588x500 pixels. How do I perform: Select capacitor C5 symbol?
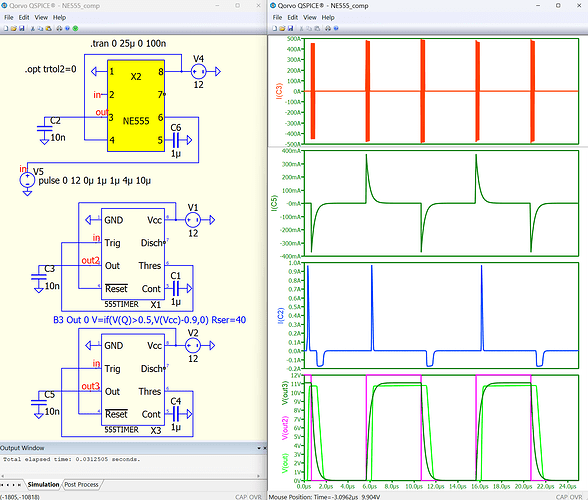pyautogui.click(x=39, y=403)
